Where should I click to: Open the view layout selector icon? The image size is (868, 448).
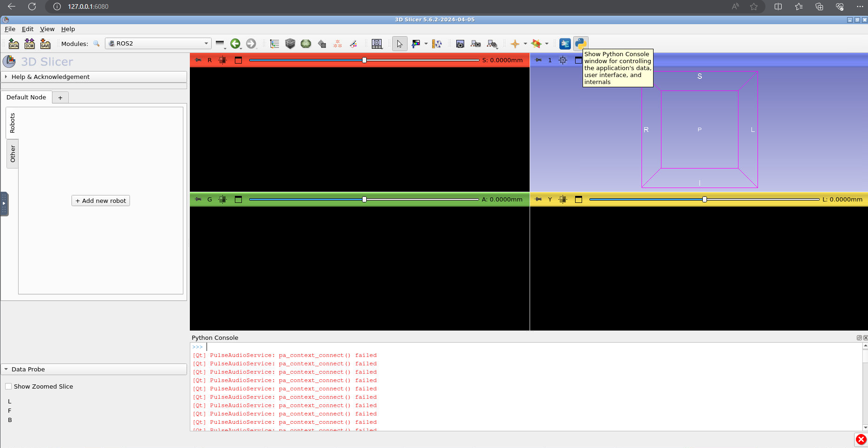click(377, 44)
